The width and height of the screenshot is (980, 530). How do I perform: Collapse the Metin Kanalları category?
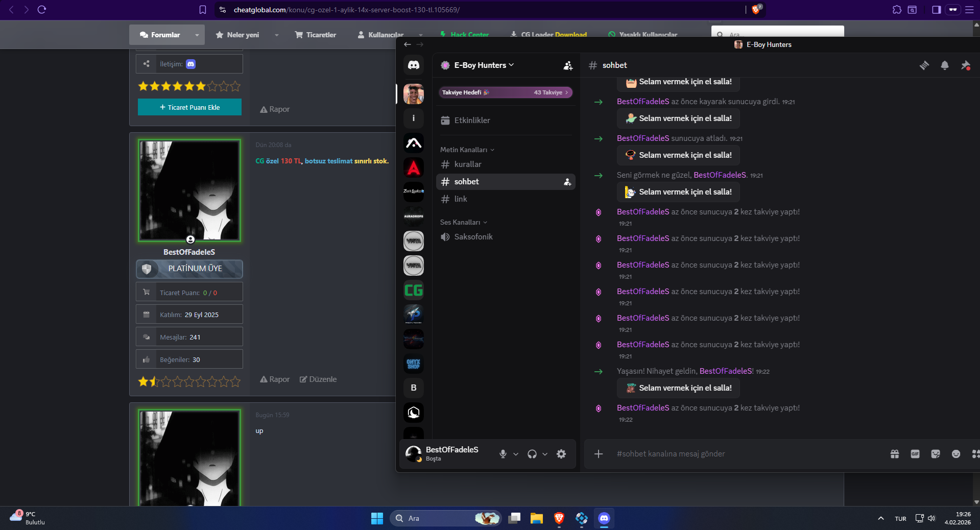tap(467, 150)
